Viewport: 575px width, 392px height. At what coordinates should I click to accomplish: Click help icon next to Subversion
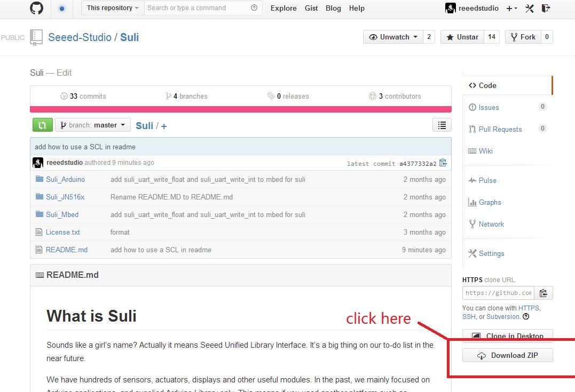coord(526,316)
